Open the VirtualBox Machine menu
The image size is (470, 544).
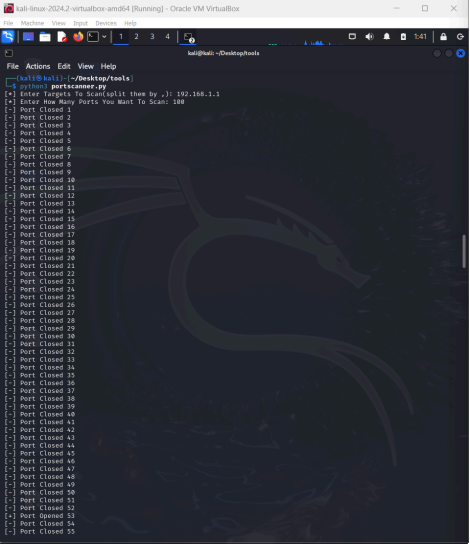(32, 23)
